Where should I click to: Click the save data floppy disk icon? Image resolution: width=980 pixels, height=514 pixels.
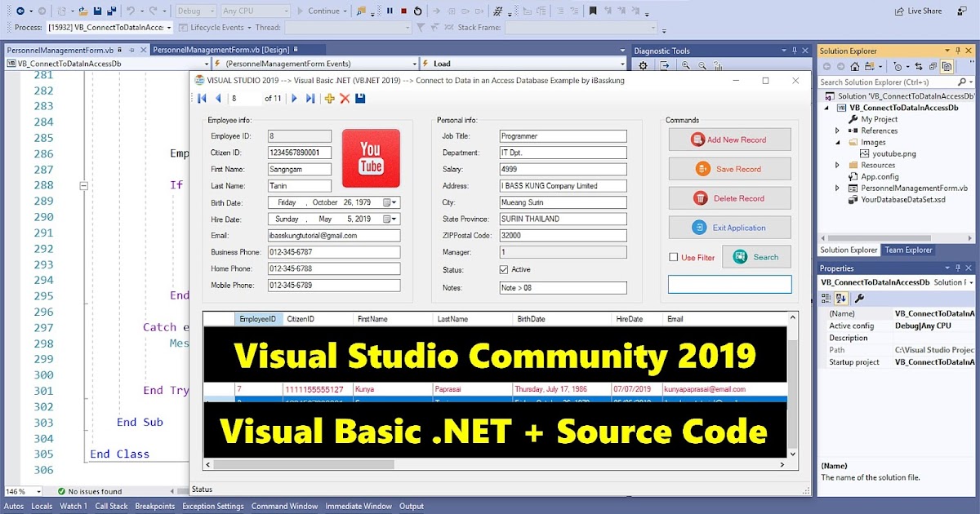pyautogui.click(x=362, y=98)
